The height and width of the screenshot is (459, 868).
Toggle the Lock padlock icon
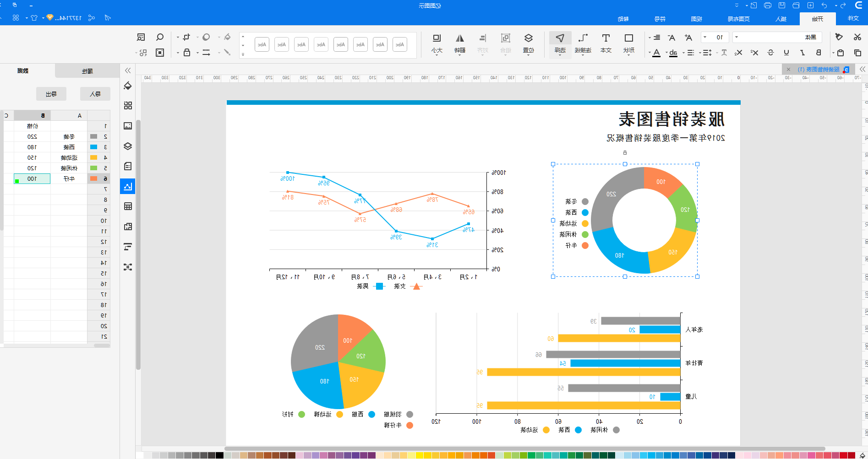187,53
